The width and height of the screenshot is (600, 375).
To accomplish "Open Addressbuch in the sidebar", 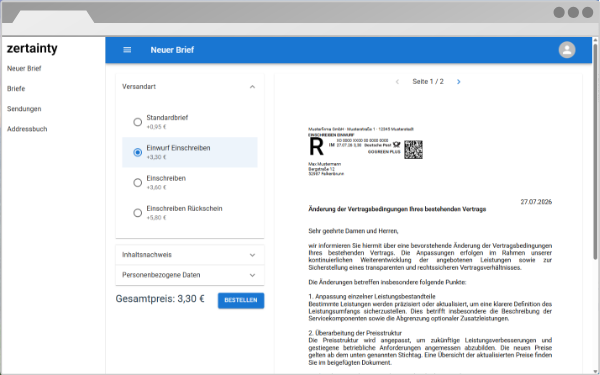I will click(x=27, y=129).
